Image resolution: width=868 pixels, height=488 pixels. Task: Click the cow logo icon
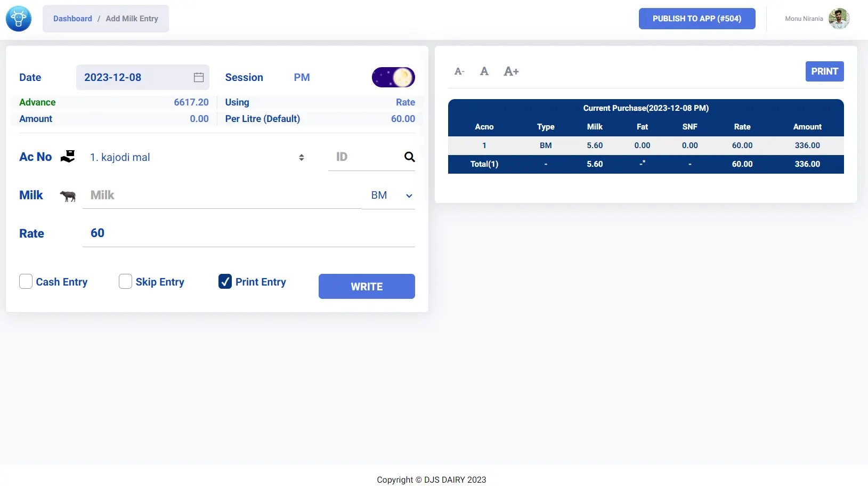19,19
